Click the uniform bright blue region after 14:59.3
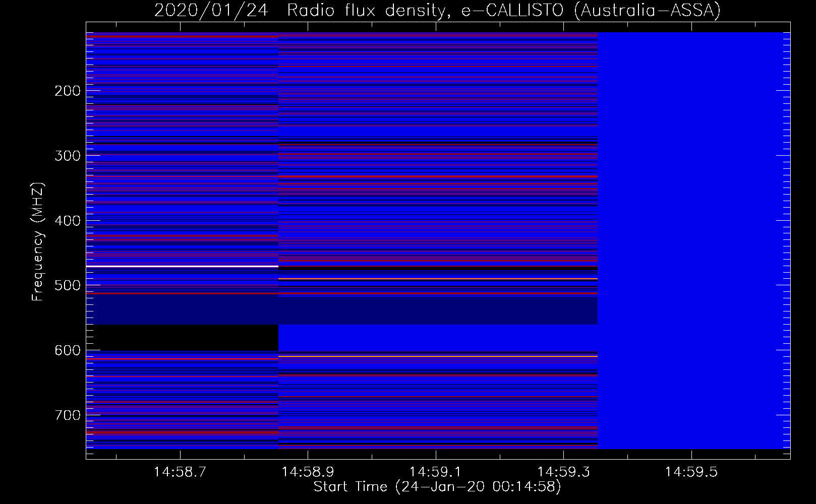The height and width of the screenshot is (504, 816). [x=694, y=241]
